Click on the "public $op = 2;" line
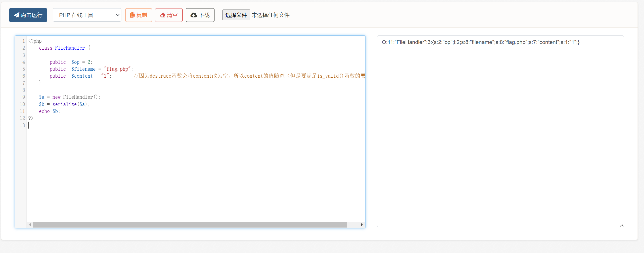 (71, 62)
